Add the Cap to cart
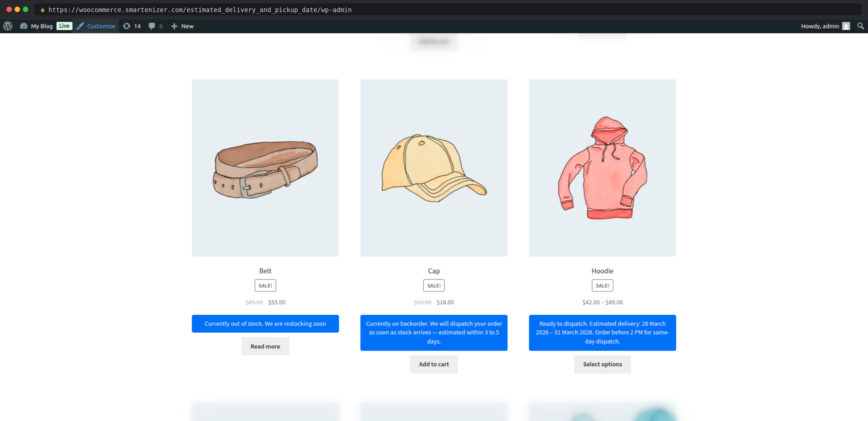 [x=434, y=364]
